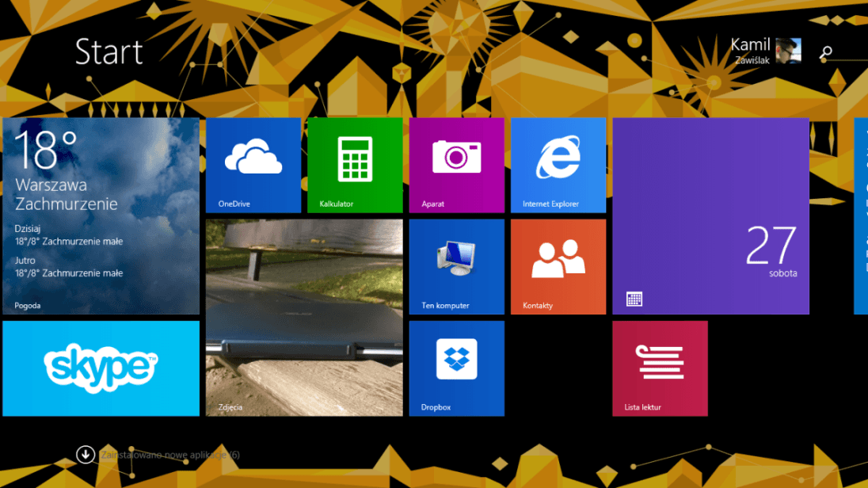The width and height of the screenshot is (868, 488).
Task: Open the Lista lektur tile
Action: click(660, 368)
